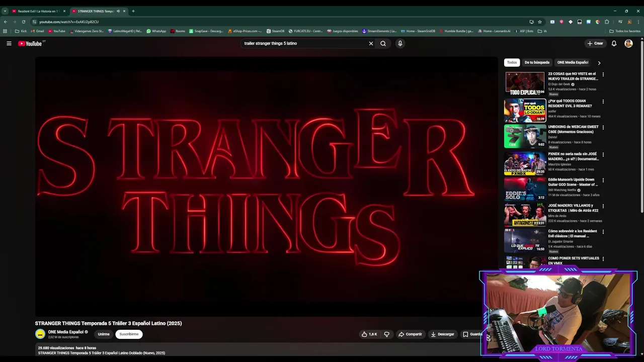Open Eddie Munson's Guitar Scene thumbnail
The image size is (644, 362).
[x=525, y=189]
